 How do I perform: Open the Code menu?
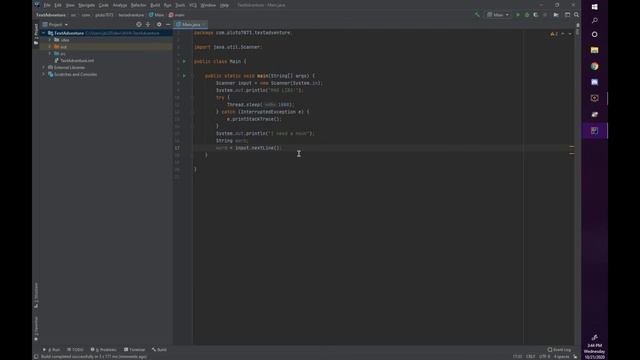pos(104,5)
